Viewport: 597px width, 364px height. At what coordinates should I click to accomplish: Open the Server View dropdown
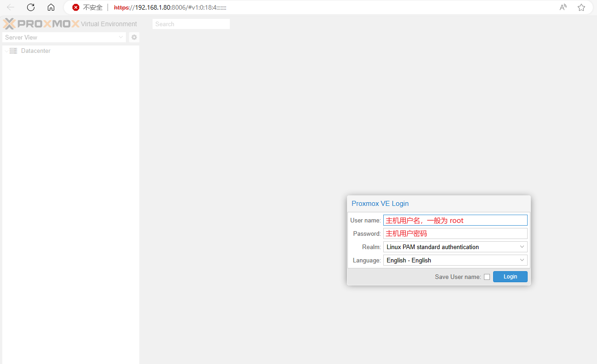121,37
